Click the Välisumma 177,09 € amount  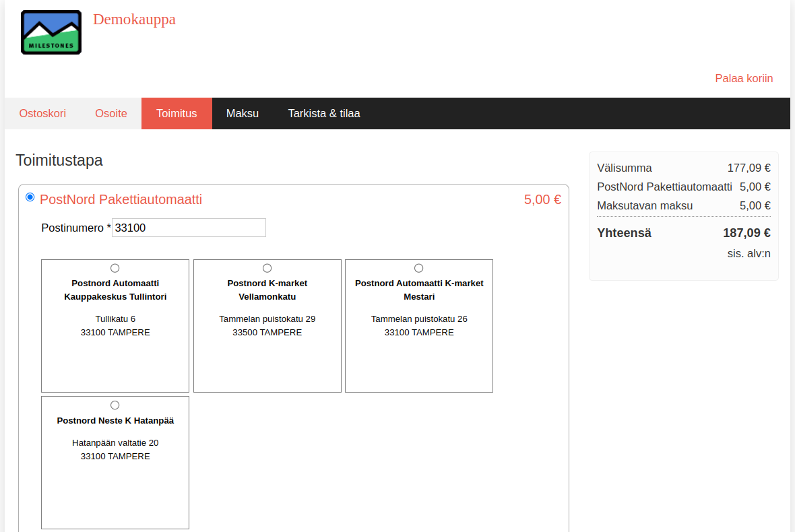(749, 168)
